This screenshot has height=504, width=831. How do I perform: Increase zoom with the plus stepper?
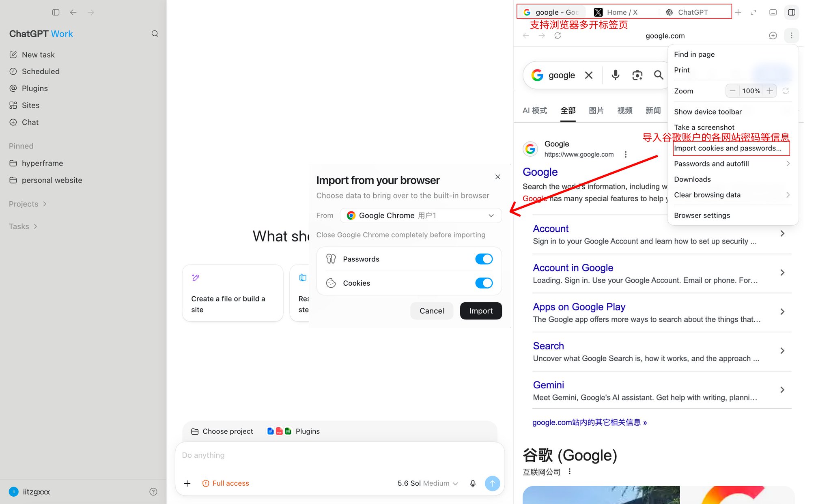pos(770,91)
